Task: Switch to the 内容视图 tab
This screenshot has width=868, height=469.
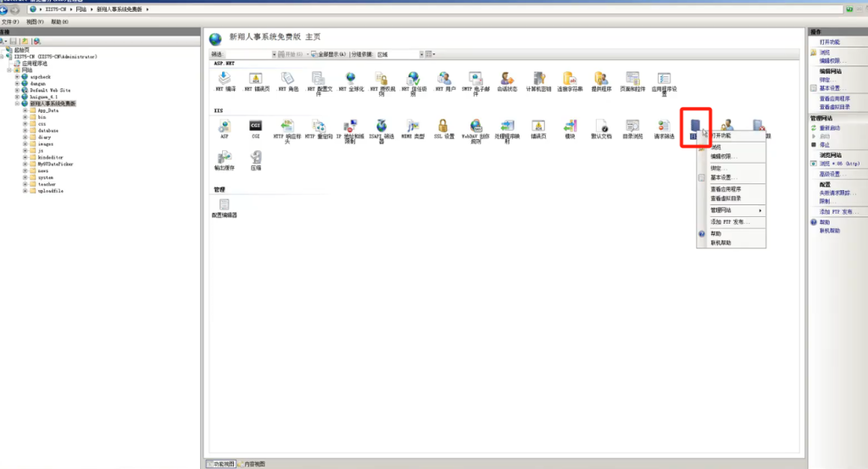Action: click(x=252, y=464)
